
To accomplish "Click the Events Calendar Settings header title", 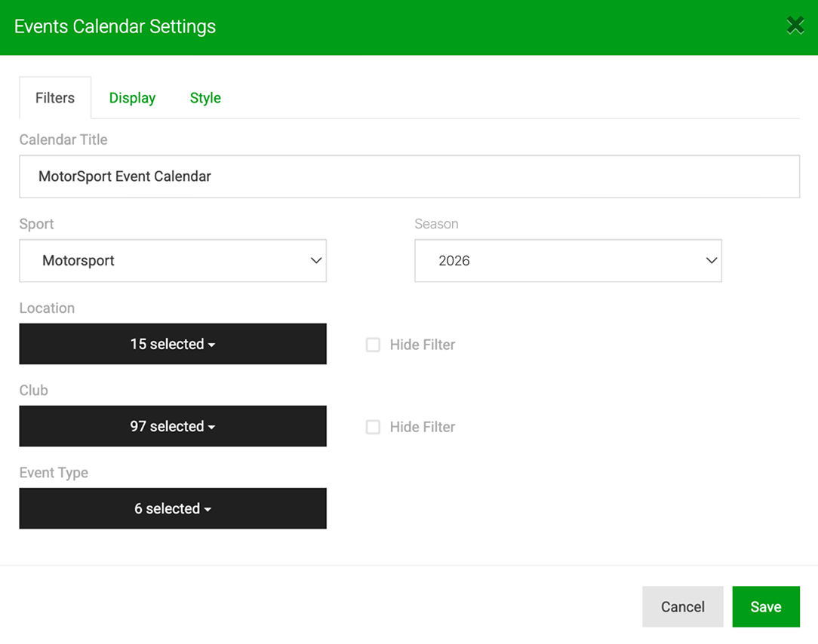I will click(x=115, y=26).
